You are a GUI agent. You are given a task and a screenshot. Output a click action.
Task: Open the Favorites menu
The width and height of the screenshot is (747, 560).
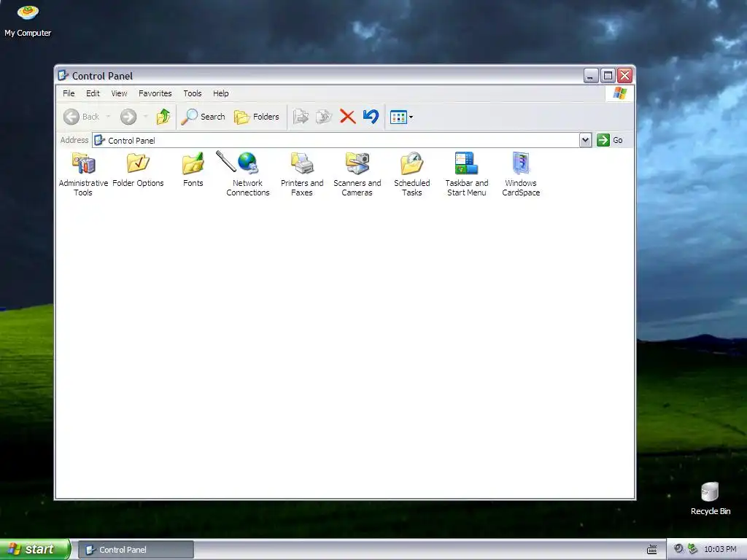pyautogui.click(x=155, y=93)
